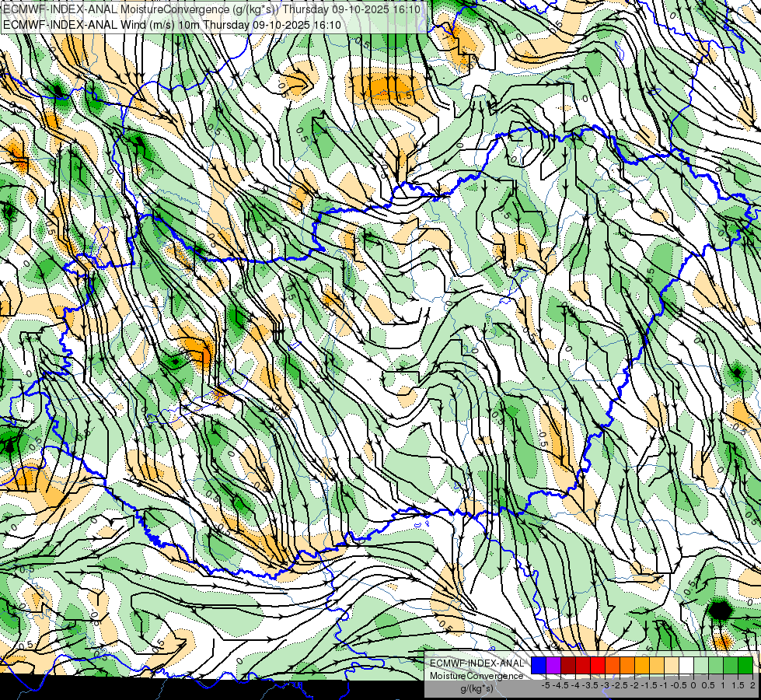This screenshot has width=761, height=700.
Task: Click the MoistureConvergence title line at top
Action: pyautogui.click(x=211, y=9)
